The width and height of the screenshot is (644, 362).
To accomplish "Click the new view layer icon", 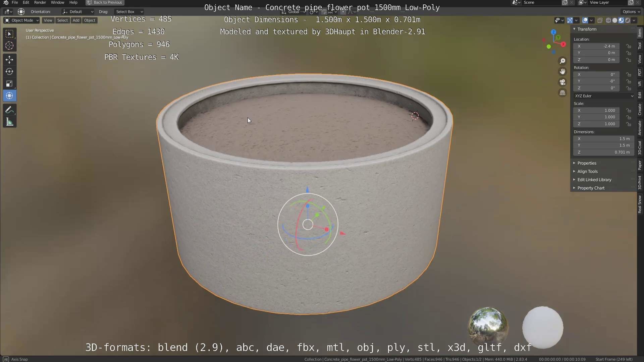I will click(x=631, y=2).
